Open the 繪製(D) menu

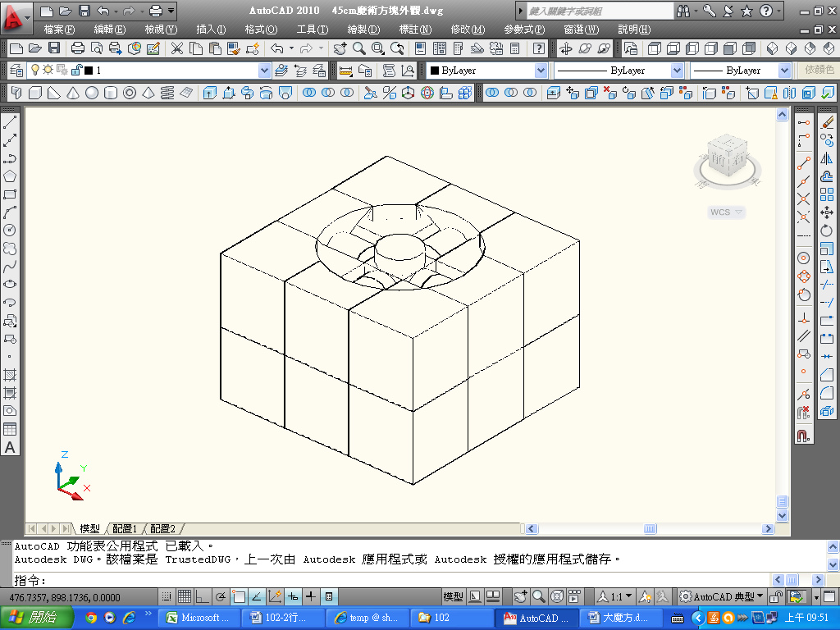pos(363,30)
